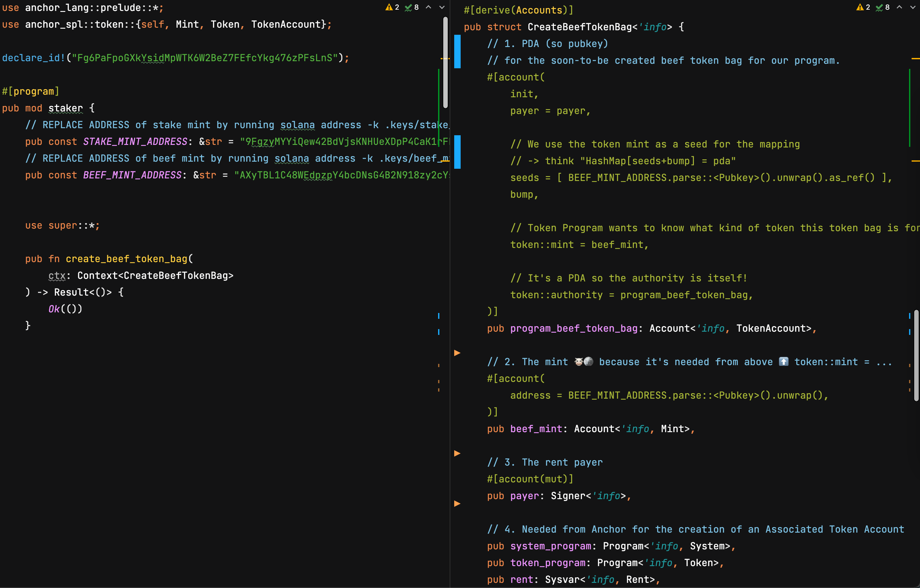Click 'Signer' in the pub payer field
The height and width of the screenshot is (588, 920).
point(568,496)
